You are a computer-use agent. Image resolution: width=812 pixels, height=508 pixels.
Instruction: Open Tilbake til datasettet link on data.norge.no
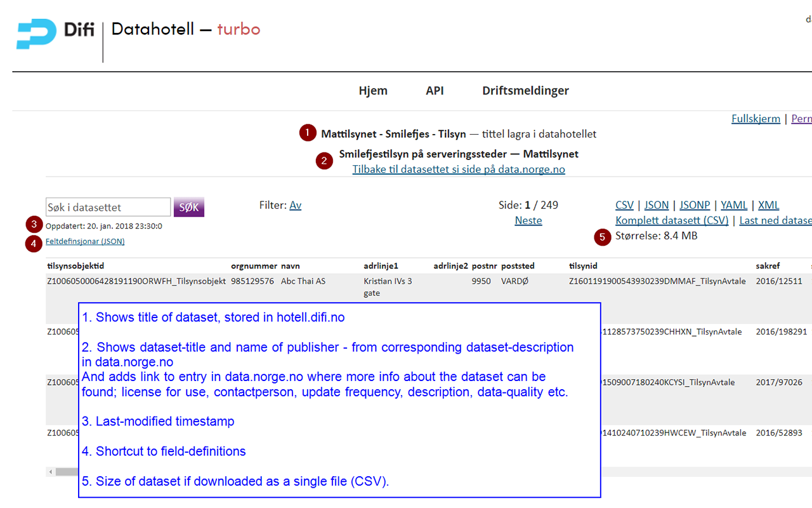[459, 170]
